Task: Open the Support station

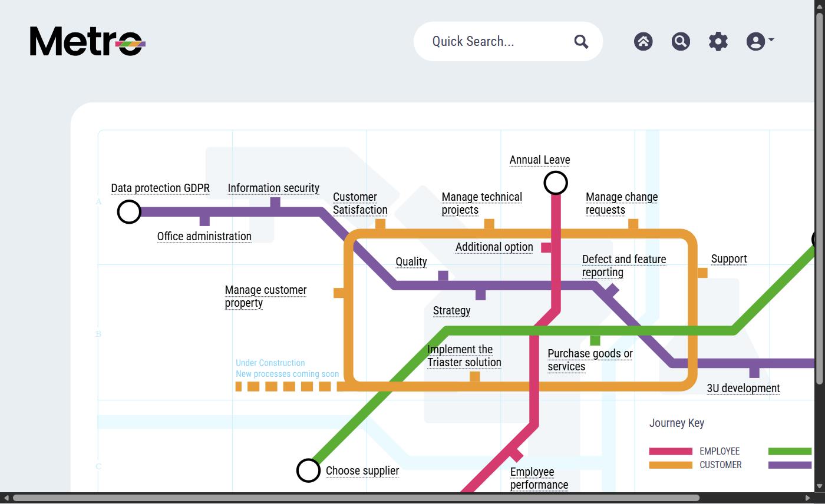Action: click(729, 259)
